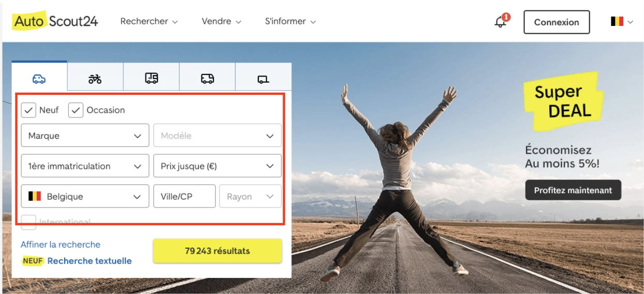Screen dimensions: 644x294
Task: Open the Modèle dropdown
Action: pyautogui.click(x=217, y=136)
